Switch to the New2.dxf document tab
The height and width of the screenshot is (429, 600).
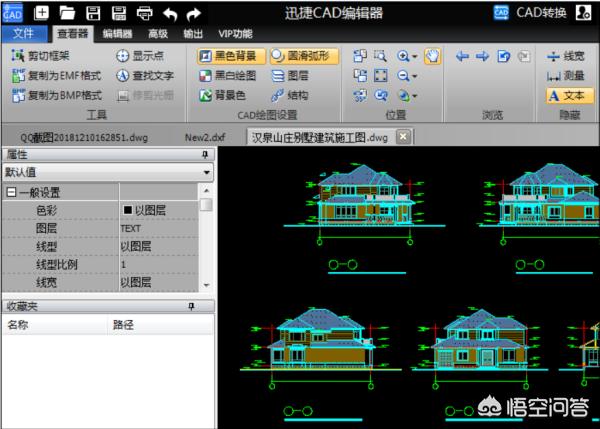pos(207,136)
